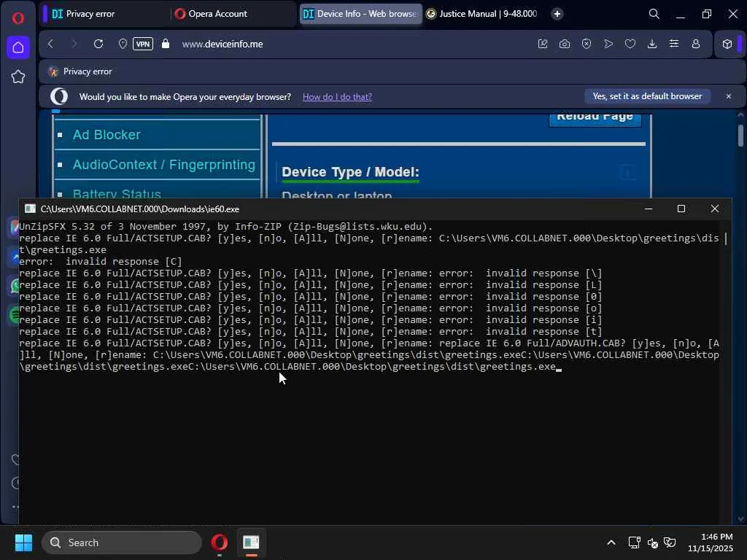Open the Battery Status link
The width and height of the screenshot is (747, 560).
(x=117, y=193)
